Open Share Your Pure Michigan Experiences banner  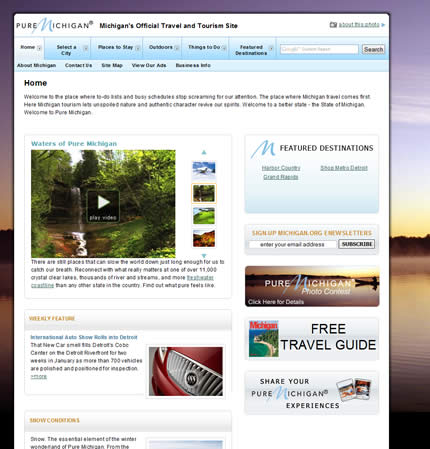312,393
